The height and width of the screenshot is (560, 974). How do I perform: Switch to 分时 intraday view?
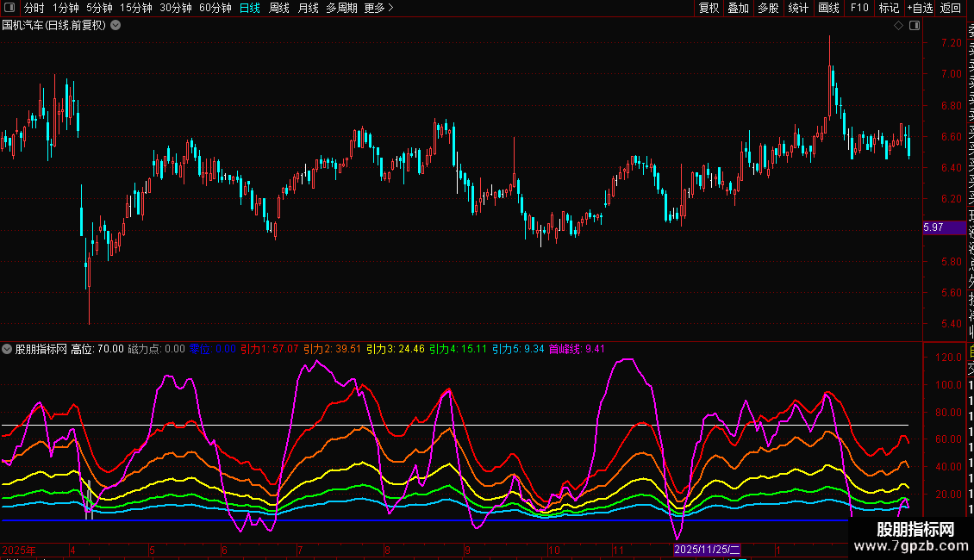pos(34,9)
